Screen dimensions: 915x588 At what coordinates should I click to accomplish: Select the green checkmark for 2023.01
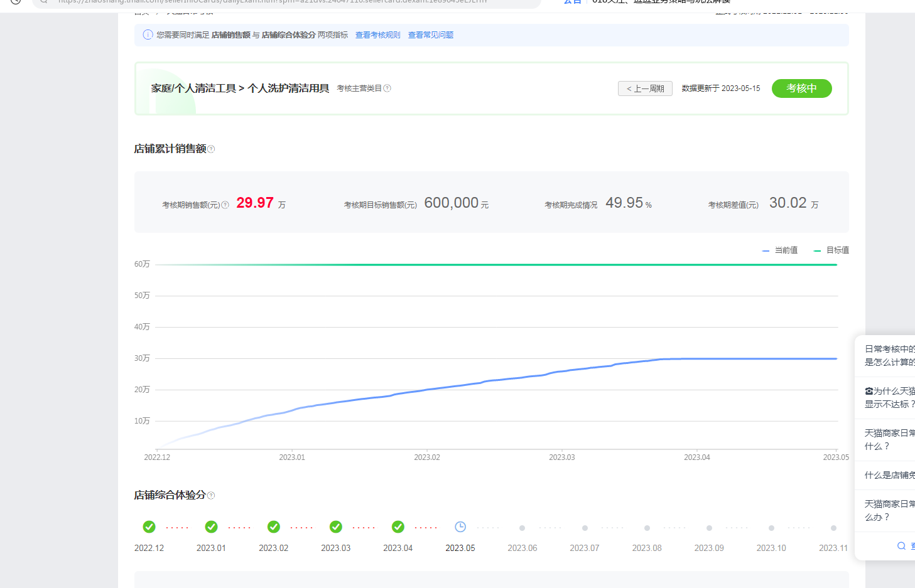(x=211, y=527)
